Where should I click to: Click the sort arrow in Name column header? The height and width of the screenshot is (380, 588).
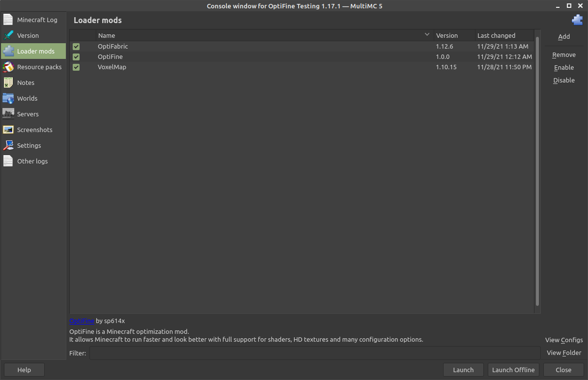coord(427,34)
